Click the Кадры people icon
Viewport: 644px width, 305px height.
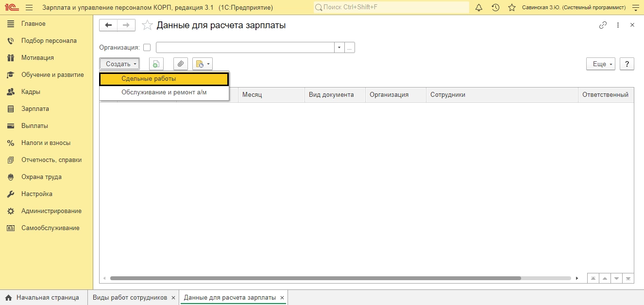(11, 92)
